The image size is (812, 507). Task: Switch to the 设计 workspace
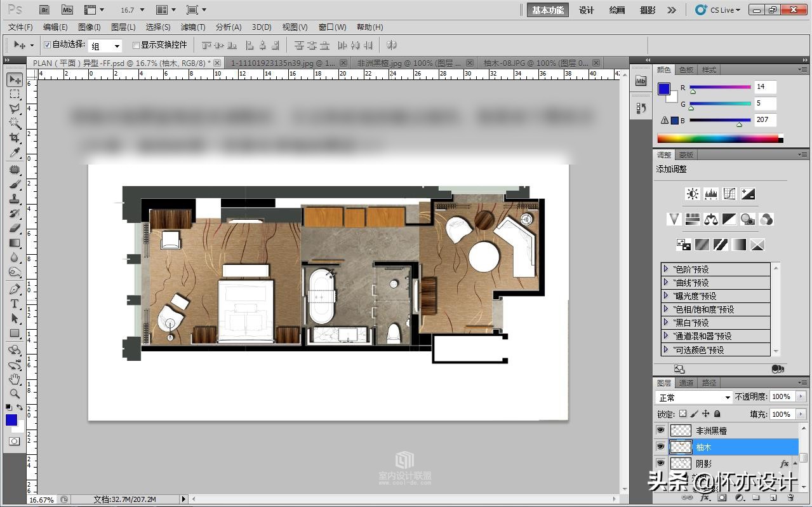click(587, 10)
